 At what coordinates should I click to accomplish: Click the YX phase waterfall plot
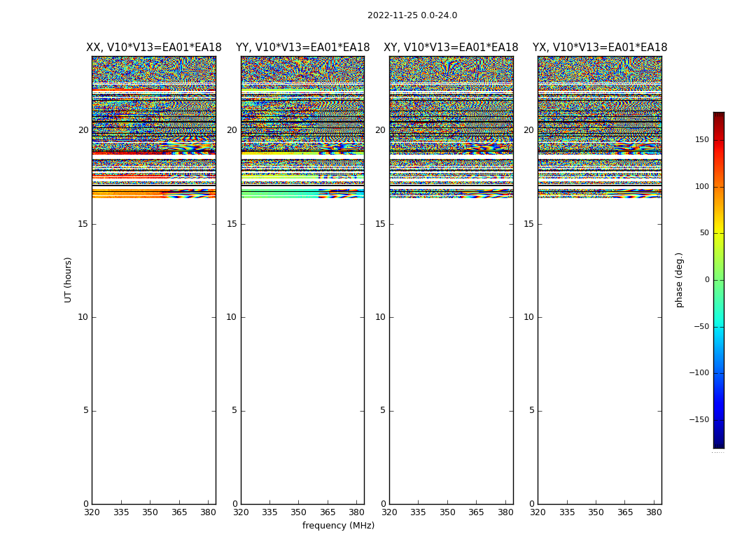pyautogui.click(x=599, y=280)
